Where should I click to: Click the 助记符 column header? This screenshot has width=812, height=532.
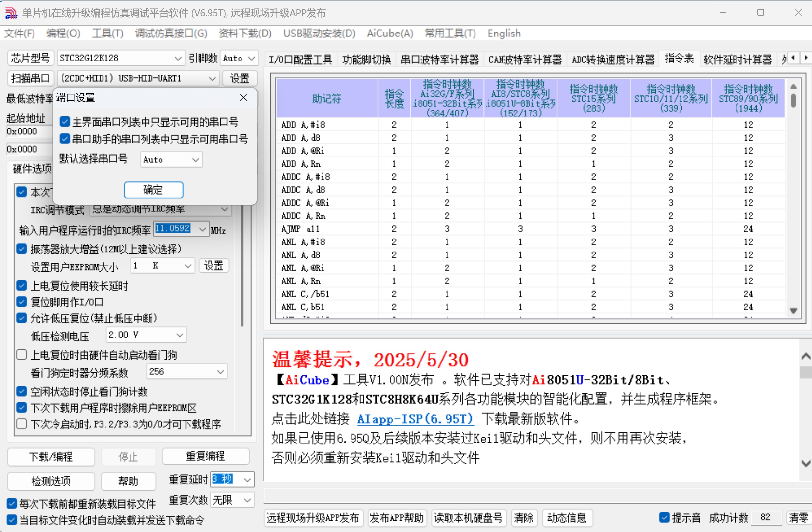click(326, 99)
